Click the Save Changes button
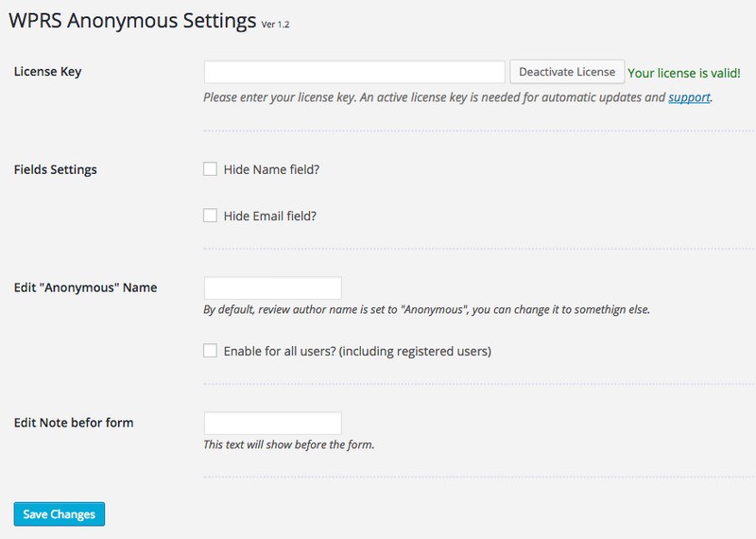The width and height of the screenshot is (756, 539). [x=60, y=513]
